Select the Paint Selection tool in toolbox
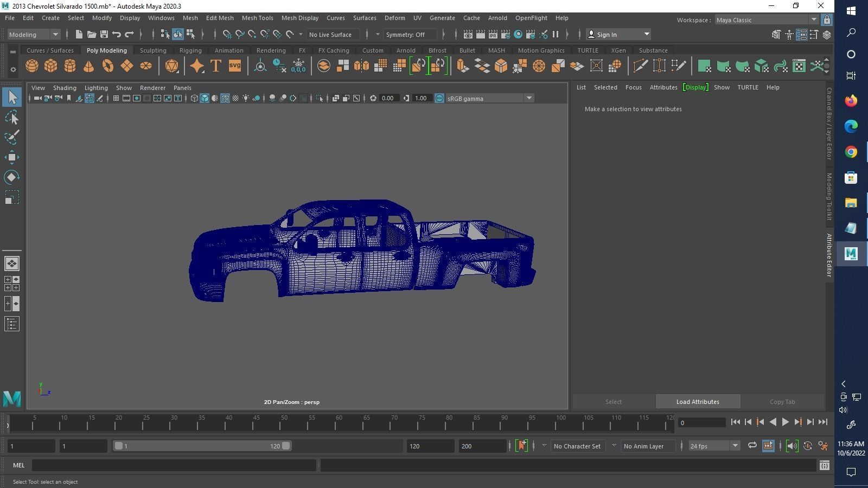The width and height of the screenshot is (868, 488). point(12,137)
